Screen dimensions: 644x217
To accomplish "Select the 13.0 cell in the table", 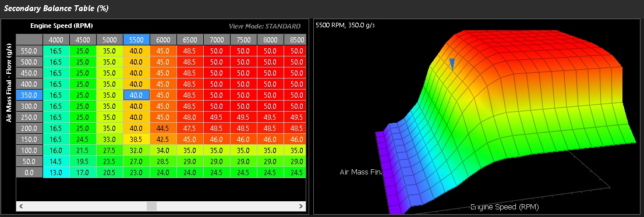I will coord(56,172).
